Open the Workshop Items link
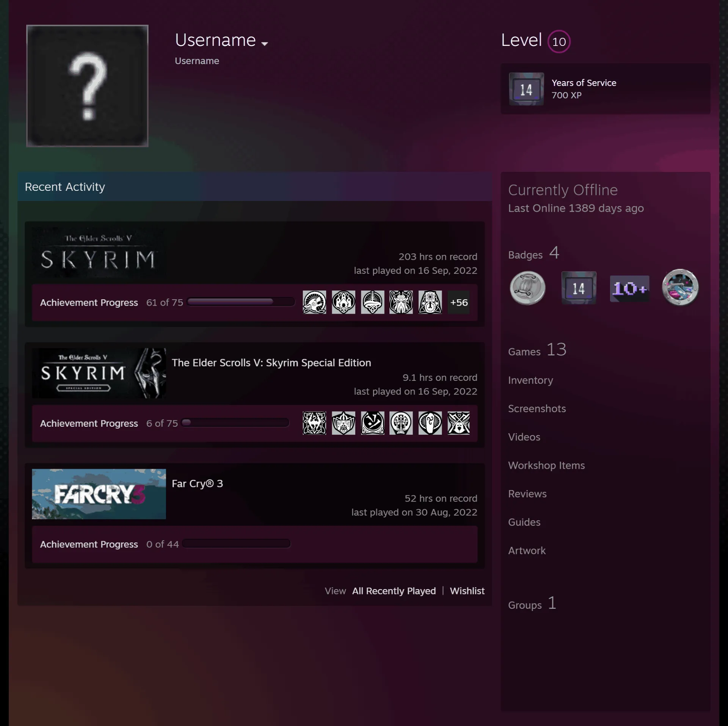Image resolution: width=728 pixels, height=726 pixels. coord(546,465)
